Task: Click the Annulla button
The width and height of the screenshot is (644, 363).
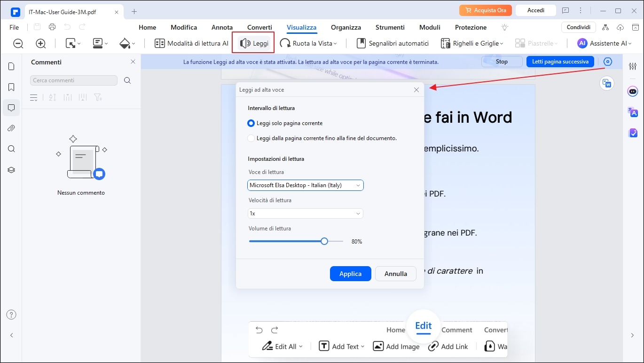Action: pos(396,274)
